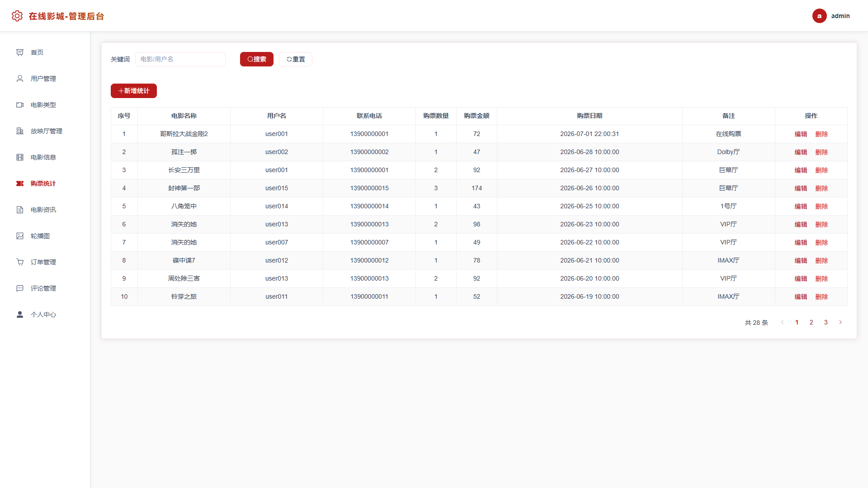Select 购票统计 menu item
Screen dimensions: 868x488
tap(45, 183)
